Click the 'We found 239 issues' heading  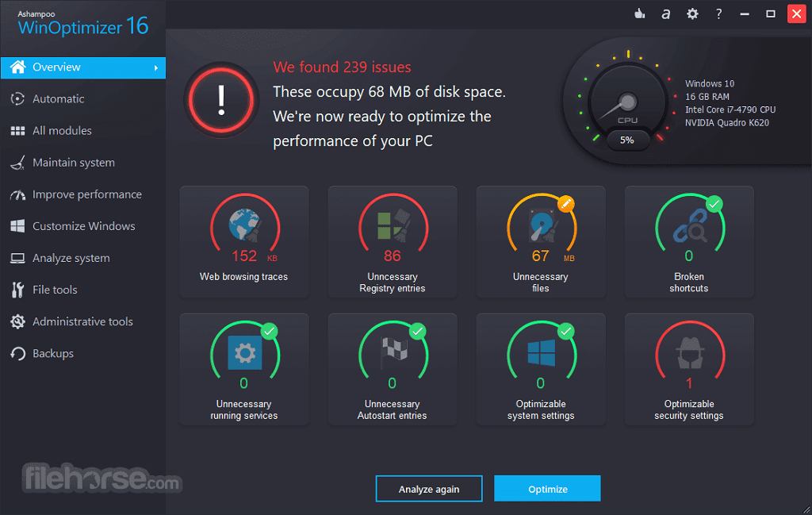point(343,67)
